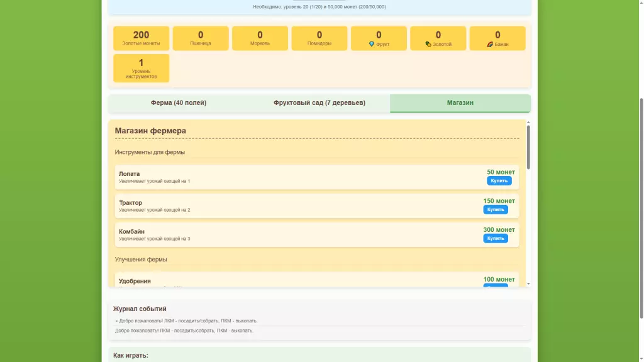
Task: Select the Магазин tab
Action: point(460,103)
